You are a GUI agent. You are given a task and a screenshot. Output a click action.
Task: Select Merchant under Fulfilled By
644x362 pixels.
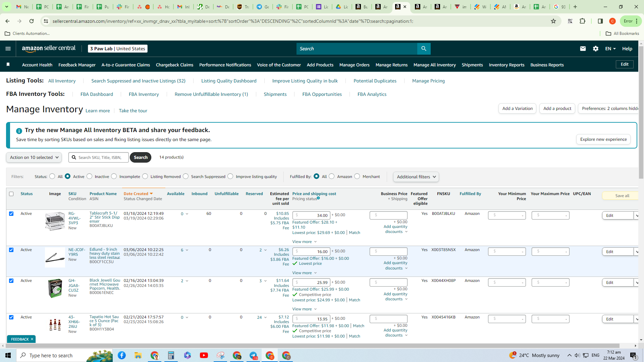tap(357, 176)
